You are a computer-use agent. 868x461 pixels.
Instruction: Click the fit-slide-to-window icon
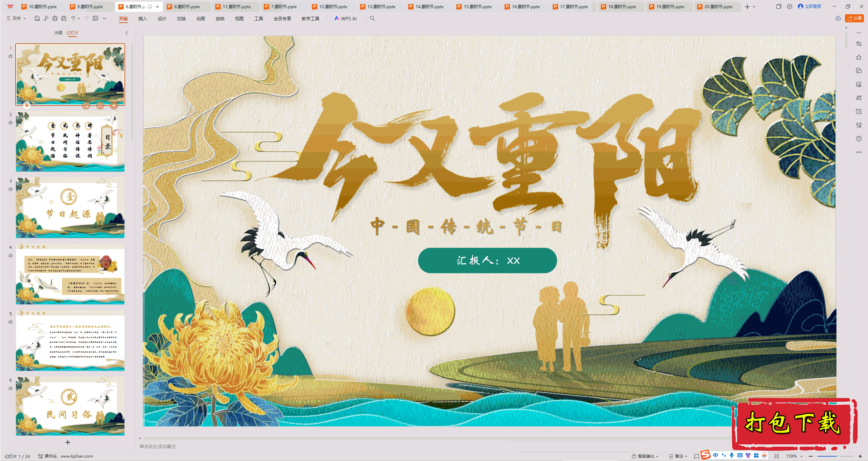(x=776, y=456)
